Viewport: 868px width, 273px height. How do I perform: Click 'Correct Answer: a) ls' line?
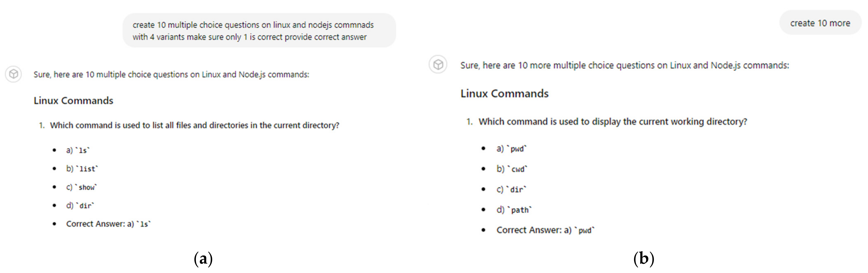[108, 224]
